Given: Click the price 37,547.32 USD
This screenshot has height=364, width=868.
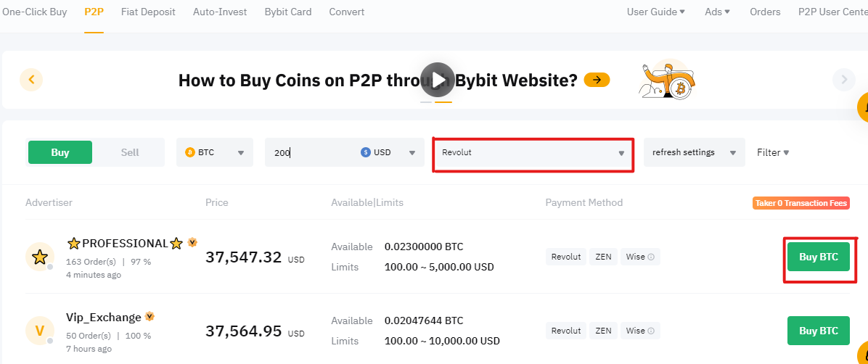Looking at the screenshot, I should pyautogui.click(x=255, y=257).
